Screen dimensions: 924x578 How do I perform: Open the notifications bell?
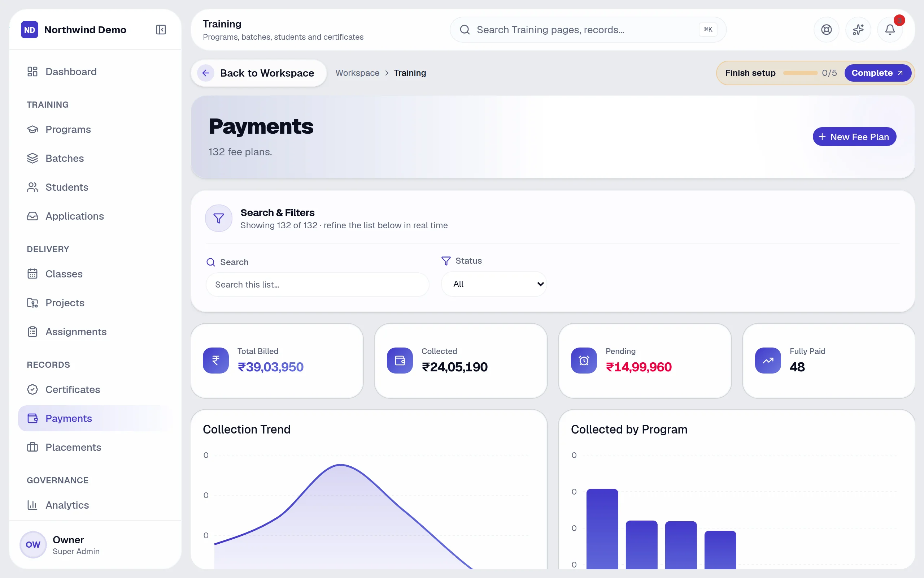click(890, 29)
